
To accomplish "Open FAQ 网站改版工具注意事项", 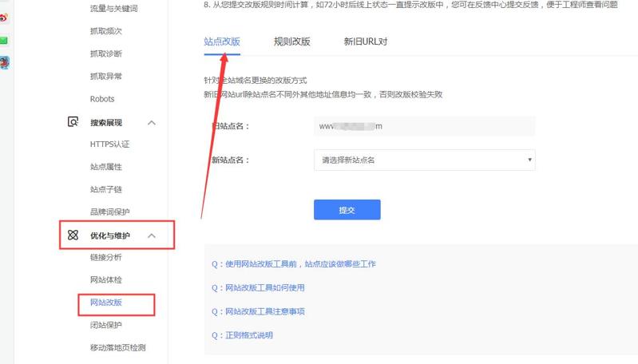I will click(x=258, y=311).
